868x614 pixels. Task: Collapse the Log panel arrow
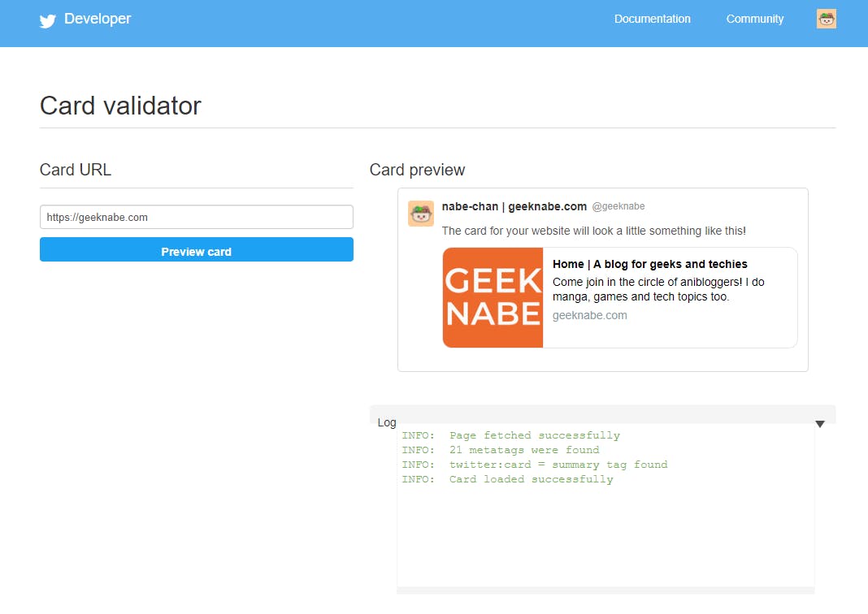pos(820,424)
